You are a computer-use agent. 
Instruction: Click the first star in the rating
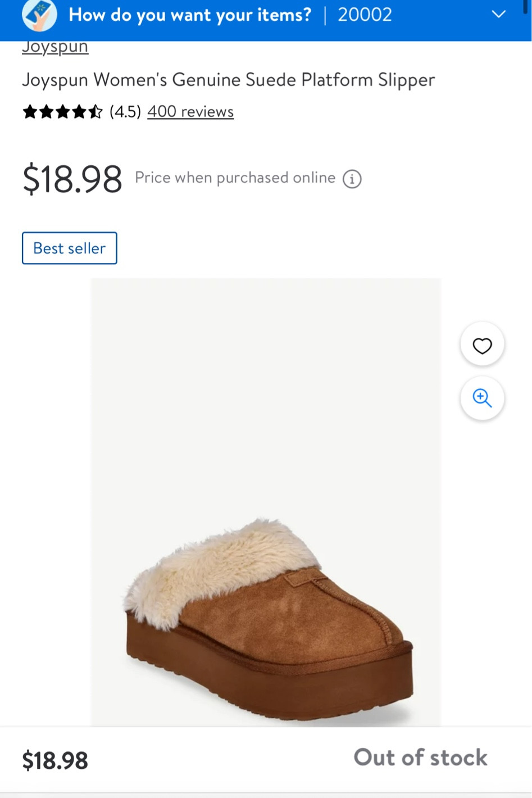30,112
